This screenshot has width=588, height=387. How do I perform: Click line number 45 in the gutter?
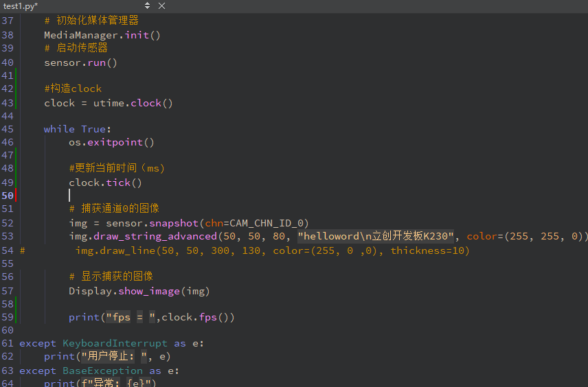8,129
